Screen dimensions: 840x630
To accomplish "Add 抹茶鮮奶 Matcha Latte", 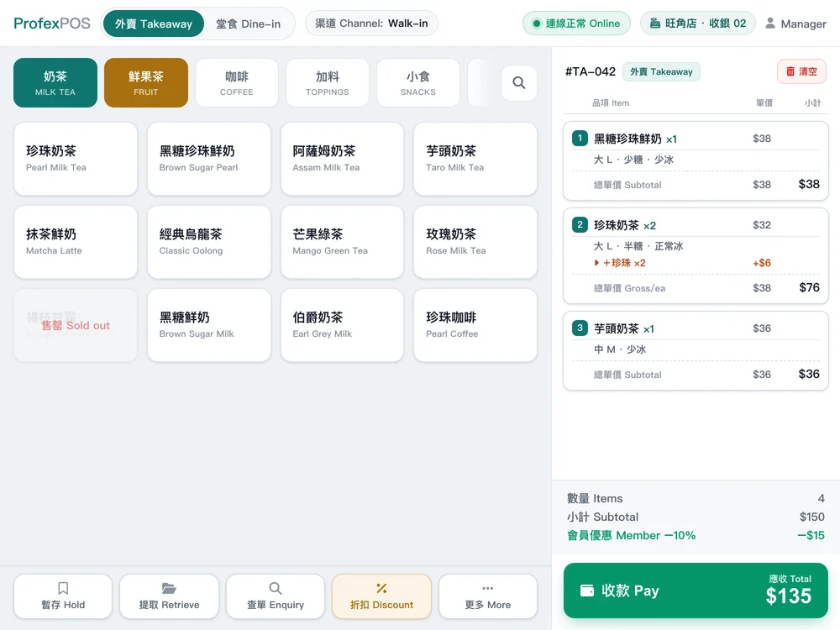I will 76,242.
